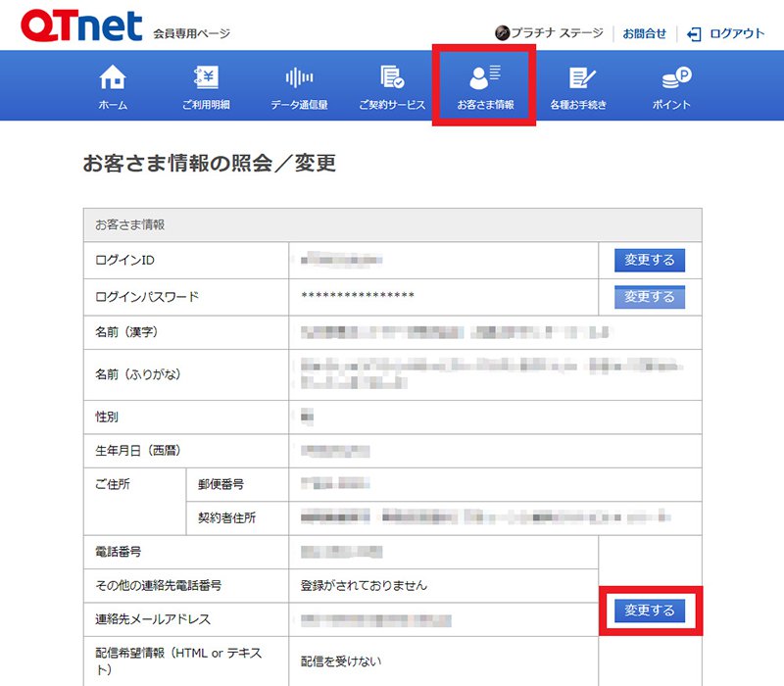Image resolution: width=784 pixels, height=686 pixels.
Task: Click the ログアウト exit door icon
Action: coord(692,31)
